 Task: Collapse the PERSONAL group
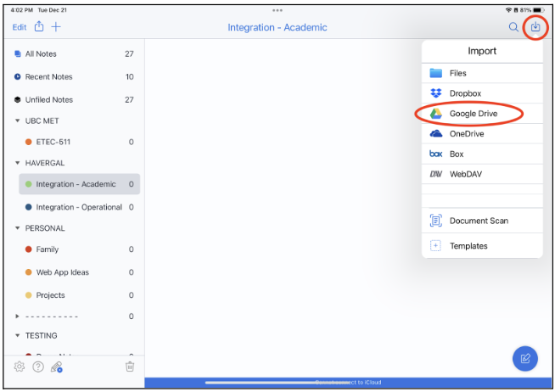click(17, 228)
